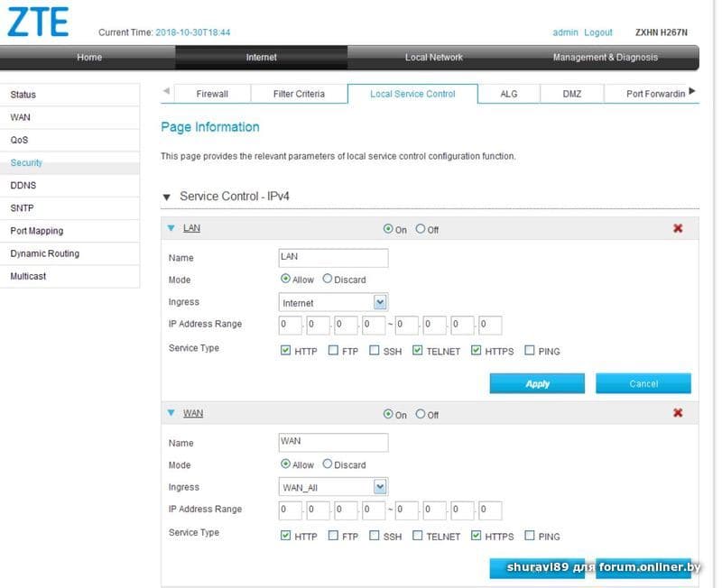Open SNTP in the sidebar
The height and width of the screenshot is (588, 722).
coord(70,208)
